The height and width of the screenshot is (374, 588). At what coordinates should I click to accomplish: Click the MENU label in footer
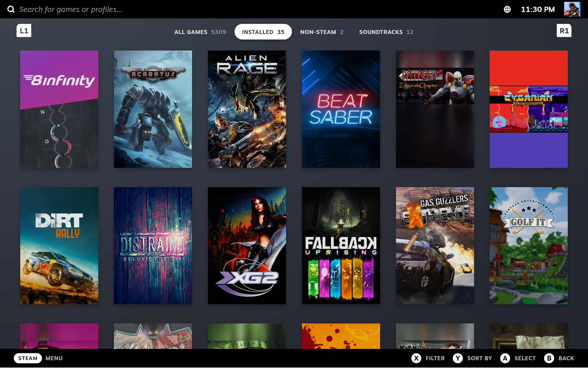click(x=54, y=358)
